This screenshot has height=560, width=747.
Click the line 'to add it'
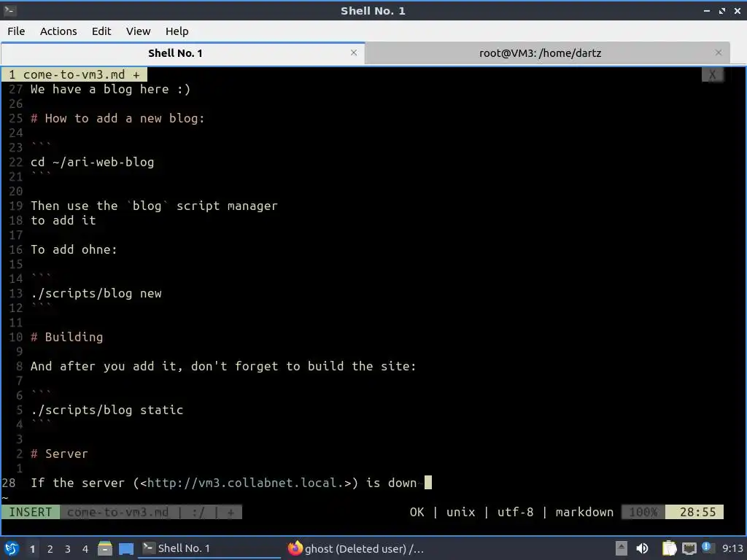pyautogui.click(x=63, y=220)
